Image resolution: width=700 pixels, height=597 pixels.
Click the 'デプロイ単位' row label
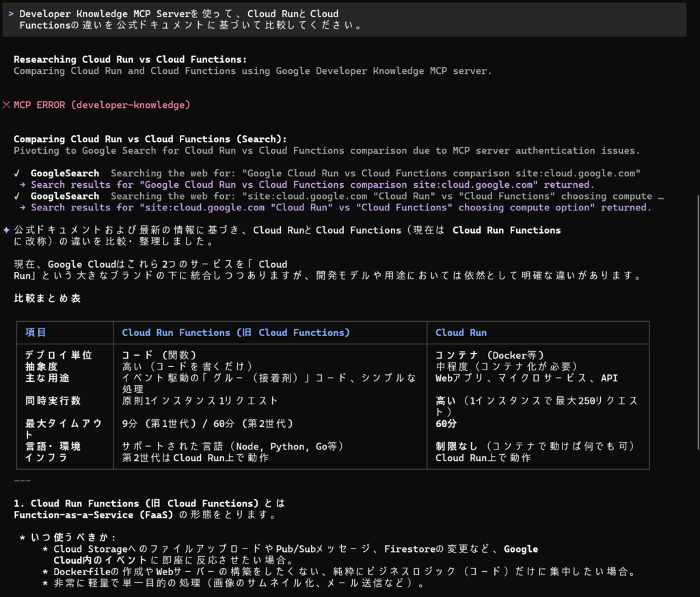tap(59, 355)
